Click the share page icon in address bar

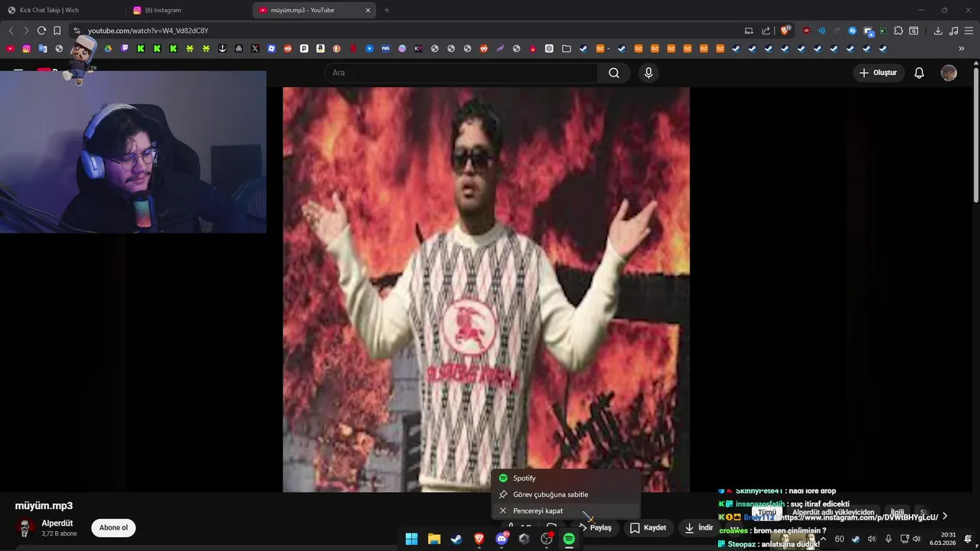[766, 31]
